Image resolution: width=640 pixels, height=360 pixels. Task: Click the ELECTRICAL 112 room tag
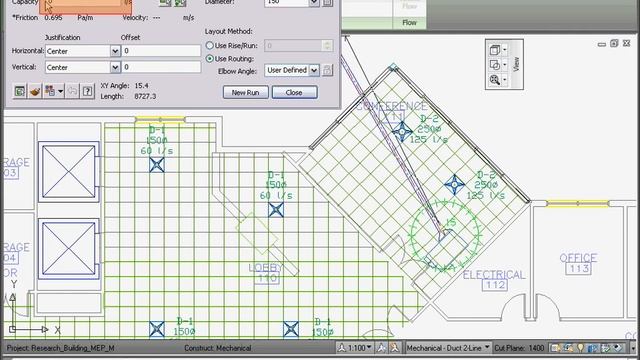point(494,280)
